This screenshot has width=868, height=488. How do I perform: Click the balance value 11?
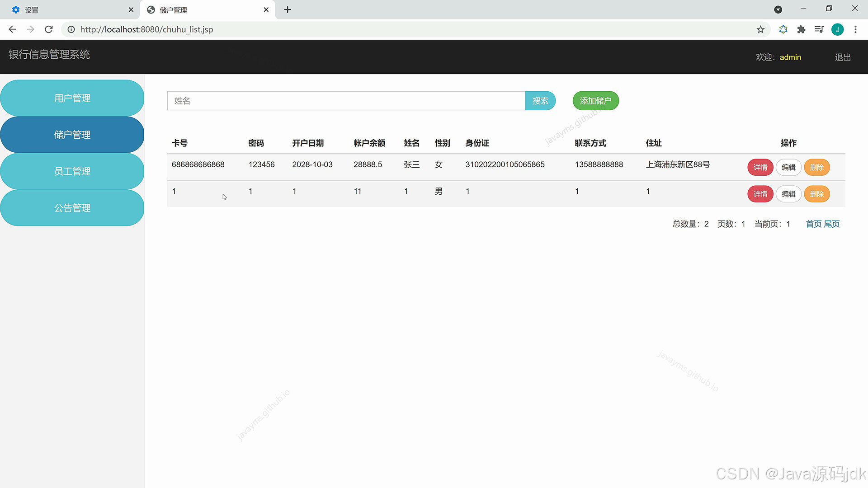point(357,191)
